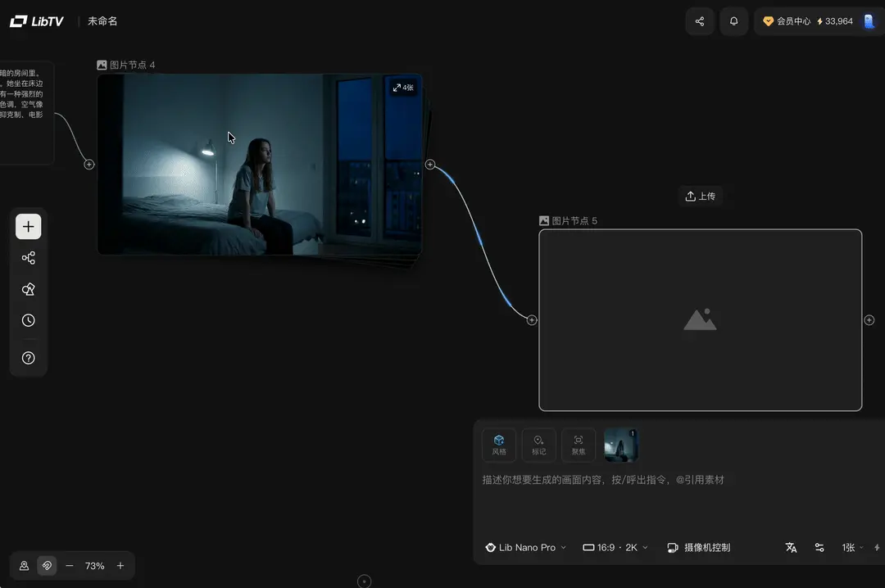Viewport: 885px width, 588px height.
Task: Open history via the clock icon
Action: click(x=28, y=320)
